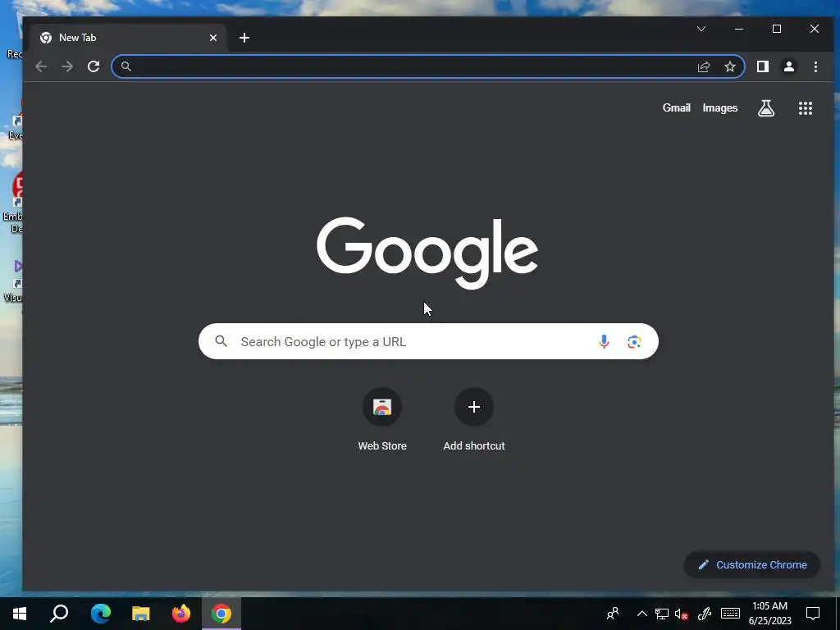Open a new tab with the plus
The image size is (840, 630).
tap(244, 38)
